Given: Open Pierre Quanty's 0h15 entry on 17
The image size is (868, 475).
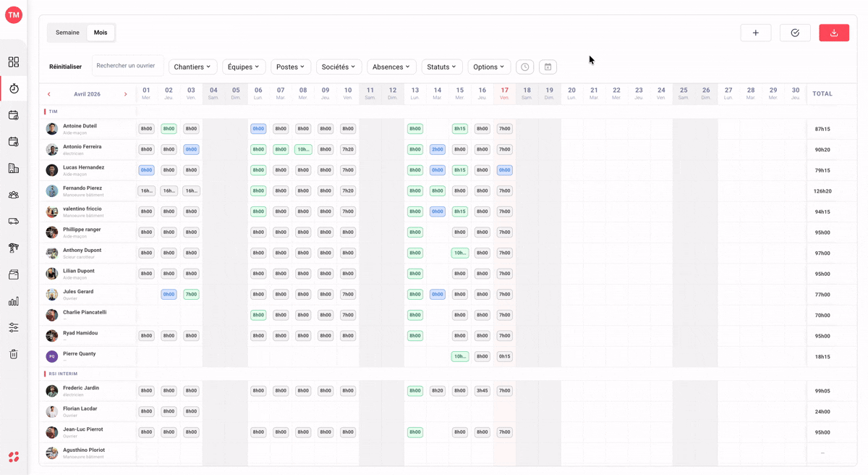Looking at the screenshot, I should click(x=504, y=356).
